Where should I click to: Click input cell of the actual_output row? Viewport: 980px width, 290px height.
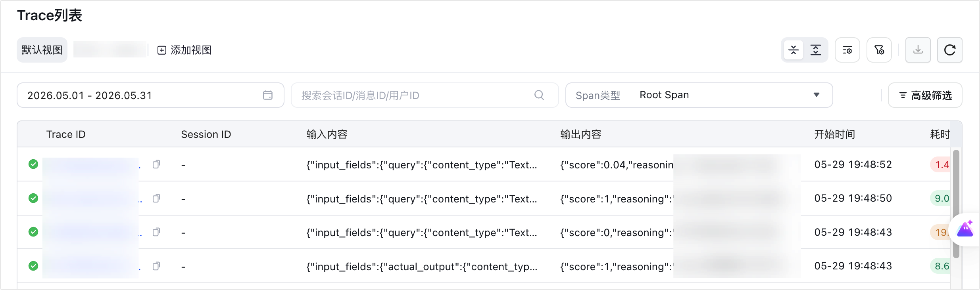coord(422,267)
